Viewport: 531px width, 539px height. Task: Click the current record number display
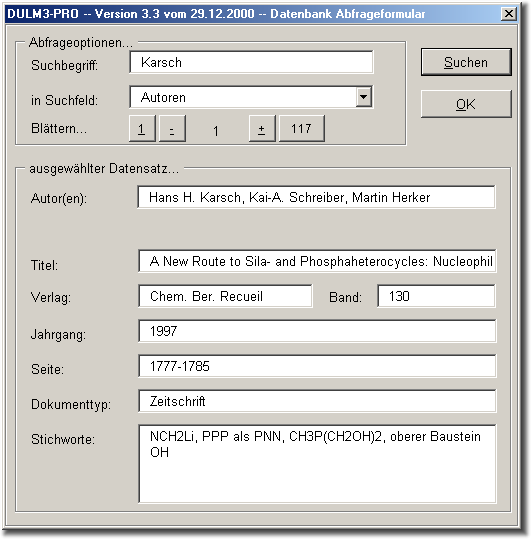pos(216,131)
